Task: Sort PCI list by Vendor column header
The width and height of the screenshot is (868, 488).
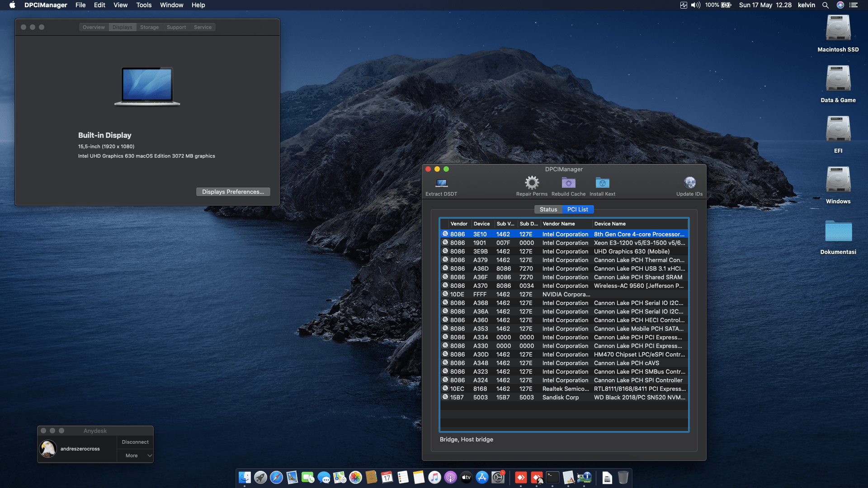Action: pos(459,224)
